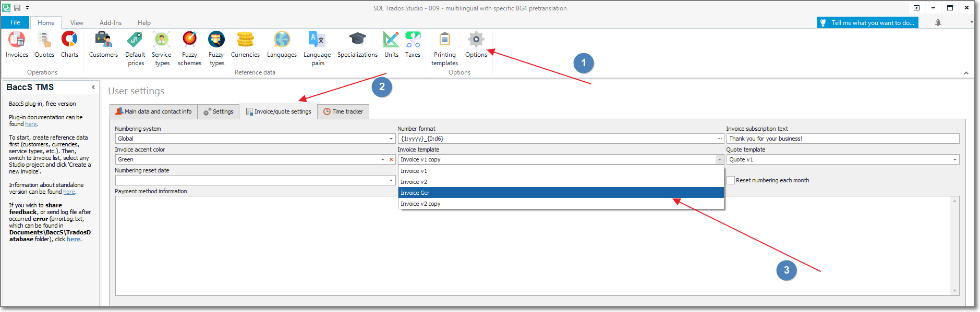Click the Tell me what you want to do box
The height and width of the screenshot is (312, 980).
point(868,22)
